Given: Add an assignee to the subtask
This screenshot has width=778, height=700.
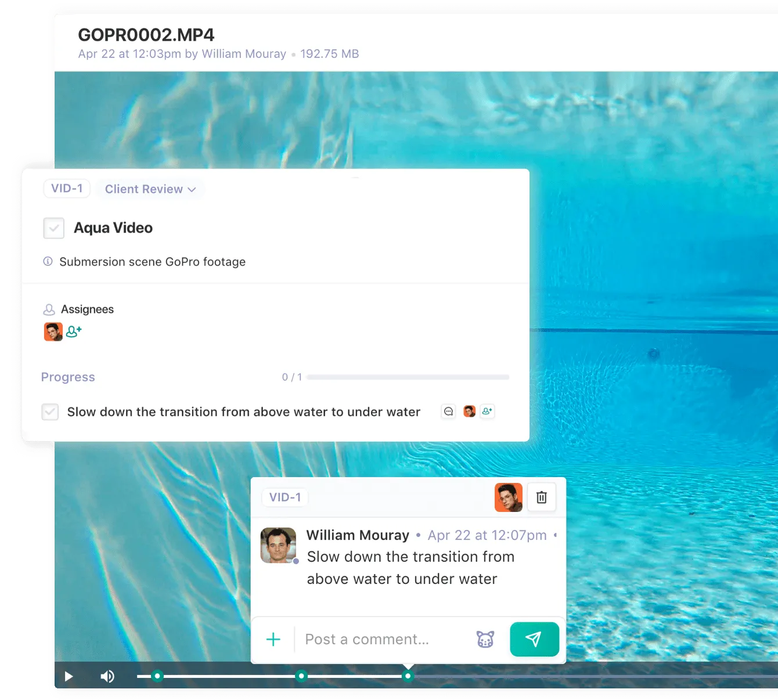Looking at the screenshot, I should pos(488,411).
